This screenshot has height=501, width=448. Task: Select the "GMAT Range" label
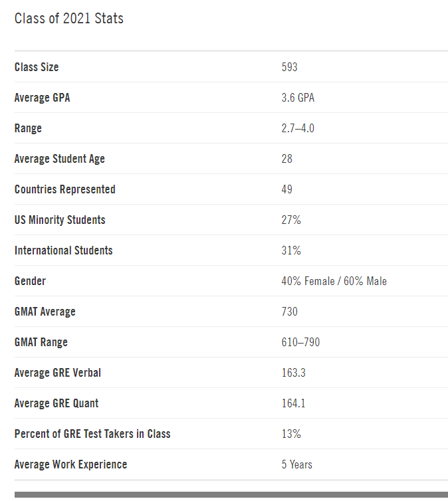pos(41,342)
